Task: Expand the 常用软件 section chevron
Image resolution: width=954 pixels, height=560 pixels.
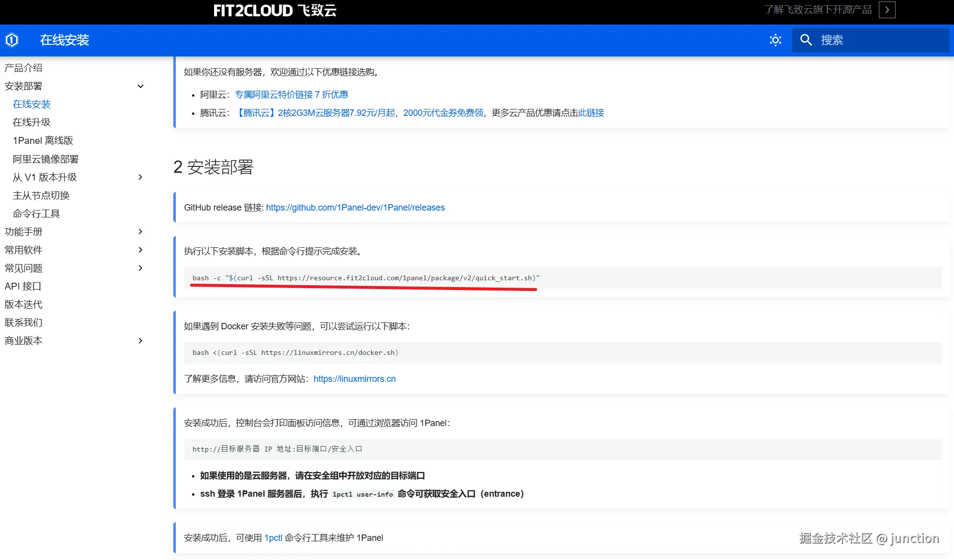Action: point(140,250)
